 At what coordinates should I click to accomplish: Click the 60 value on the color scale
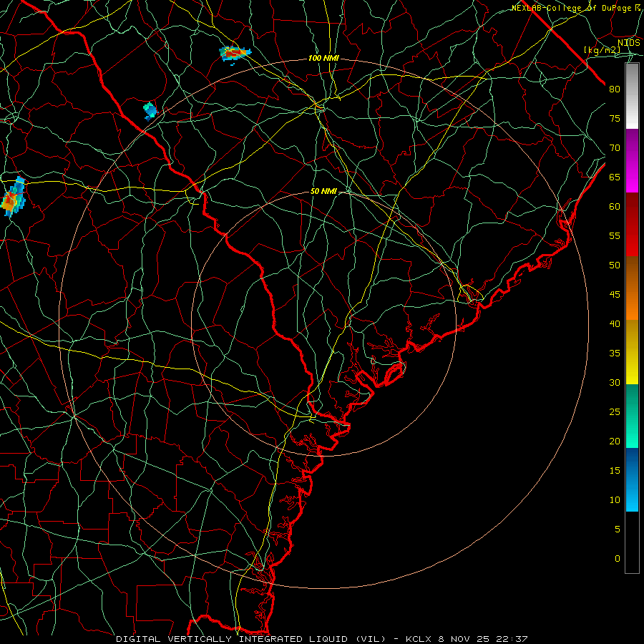coord(615,207)
